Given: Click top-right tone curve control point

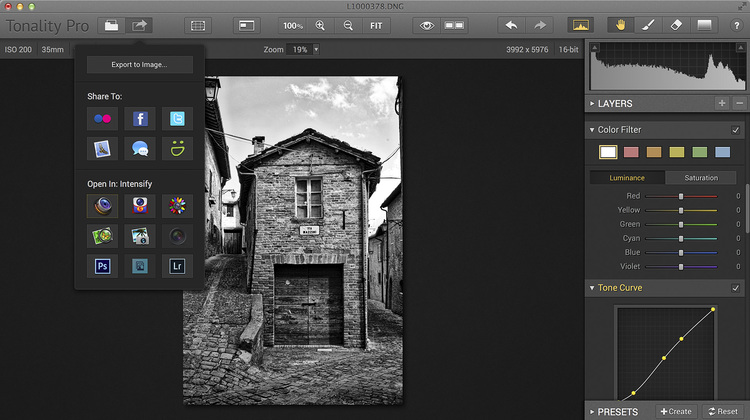Looking at the screenshot, I should (x=713, y=309).
